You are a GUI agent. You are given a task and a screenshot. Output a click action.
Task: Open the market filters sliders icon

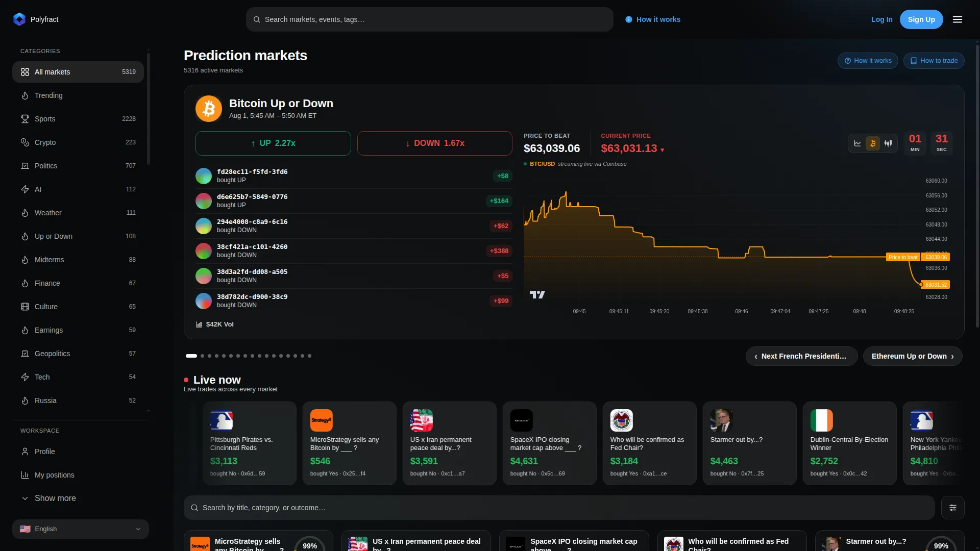click(953, 508)
